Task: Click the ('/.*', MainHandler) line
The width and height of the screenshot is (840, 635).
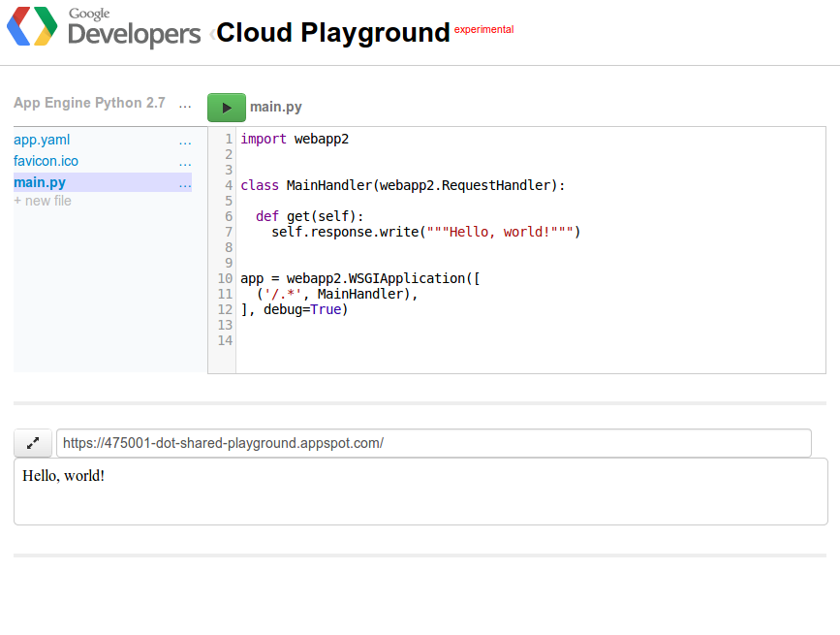Action: click(337, 295)
